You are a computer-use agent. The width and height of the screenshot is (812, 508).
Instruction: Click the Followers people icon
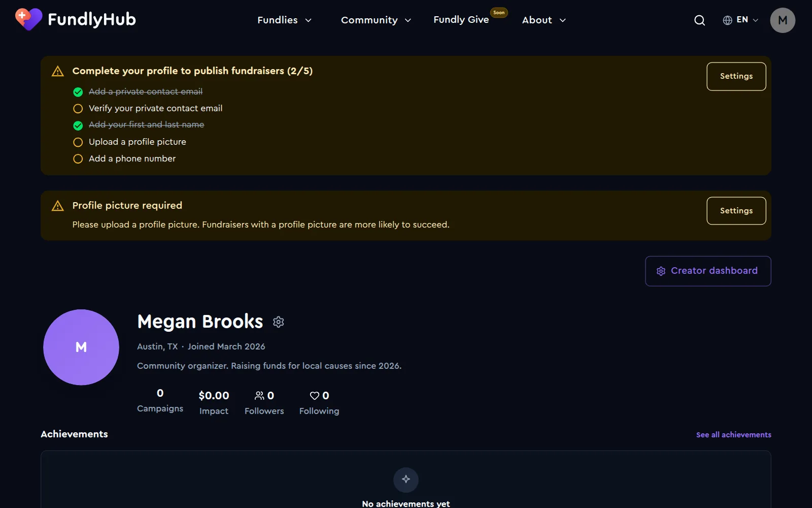tap(259, 396)
